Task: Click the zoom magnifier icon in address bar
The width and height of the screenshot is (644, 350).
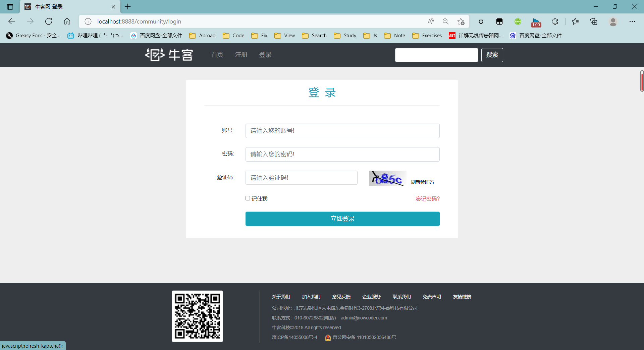Action: [x=445, y=21]
